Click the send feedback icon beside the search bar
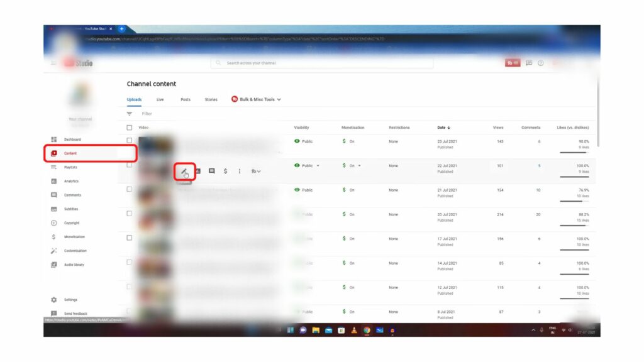 tap(529, 63)
